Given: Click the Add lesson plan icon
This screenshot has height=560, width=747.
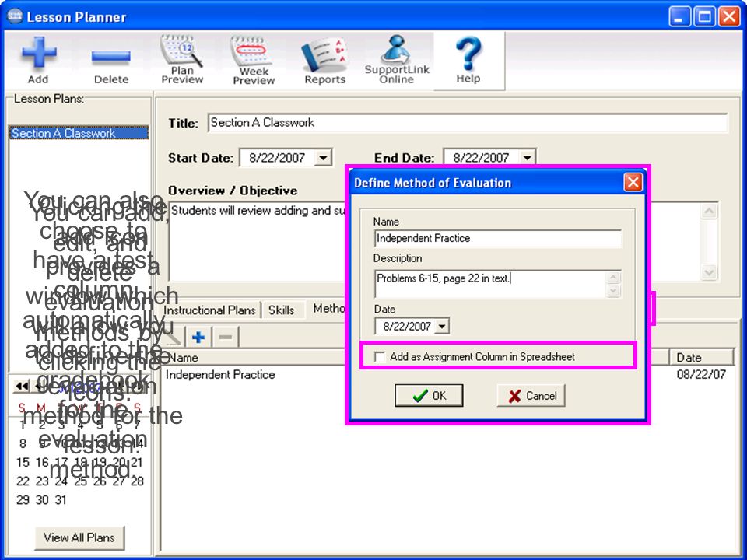Looking at the screenshot, I should click(39, 60).
